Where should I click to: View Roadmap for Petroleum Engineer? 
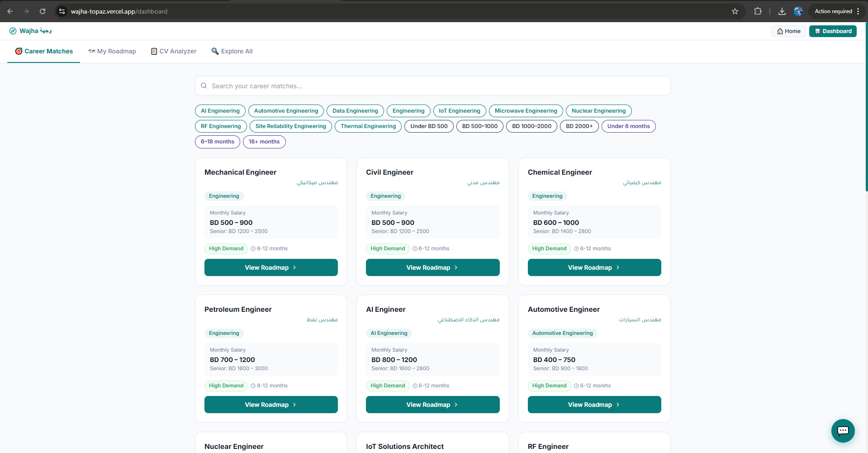271,405
